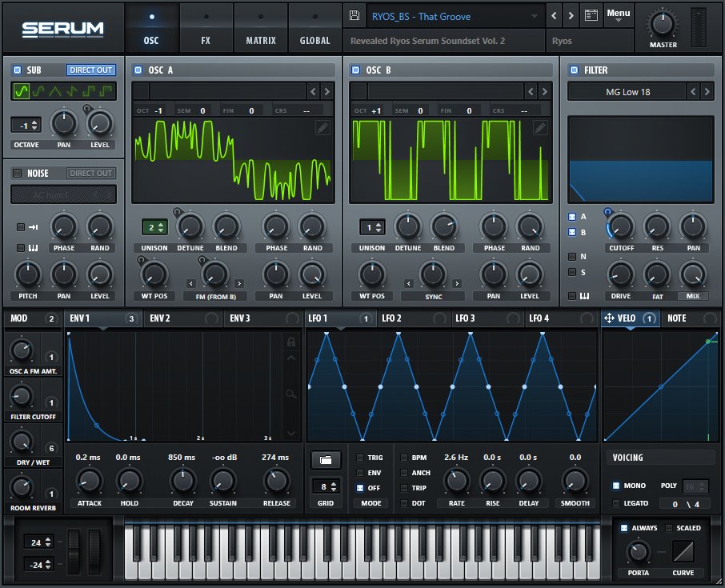Toggle the SUB DIRECT OUT button
The height and width of the screenshot is (588, 725).
[90, 70]
